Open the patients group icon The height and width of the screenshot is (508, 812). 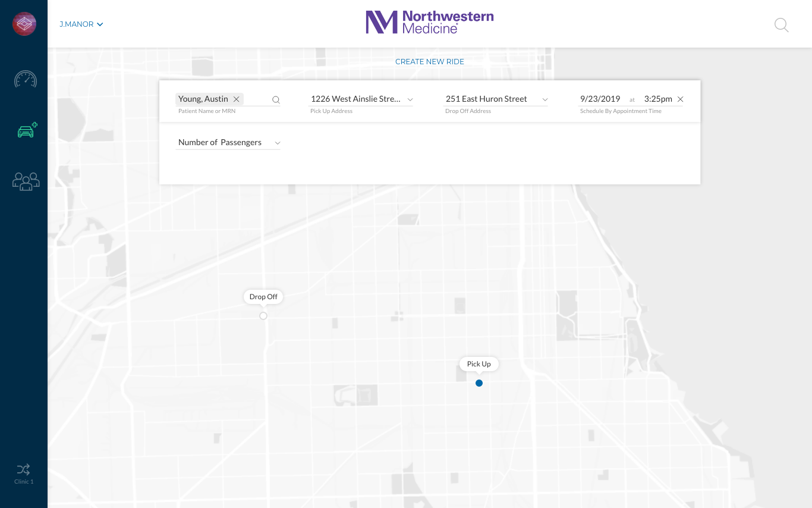tap(26, 181)
